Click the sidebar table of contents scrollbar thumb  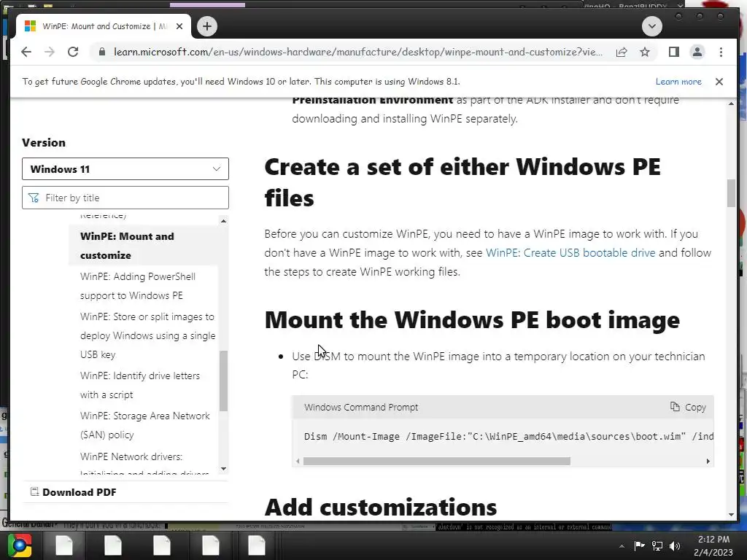tap(223, 381)
